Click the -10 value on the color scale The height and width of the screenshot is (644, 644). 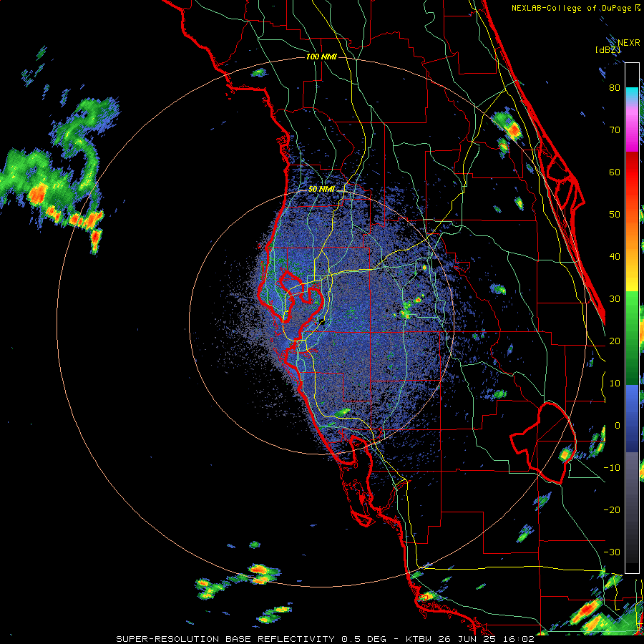pyautogui.click(x=612, y=467)
